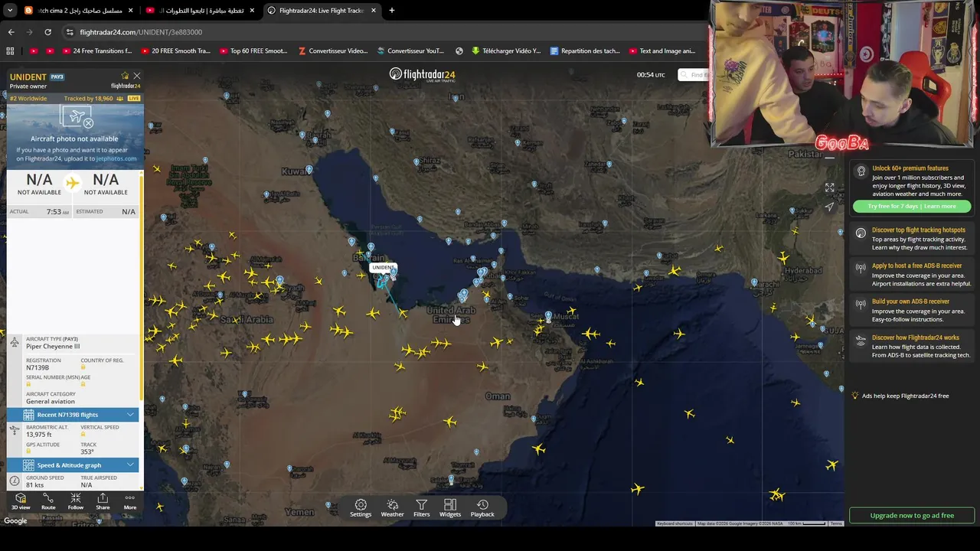Open the Weather layers
Screen dimensions: 980x551
click(x=392, y=508)
